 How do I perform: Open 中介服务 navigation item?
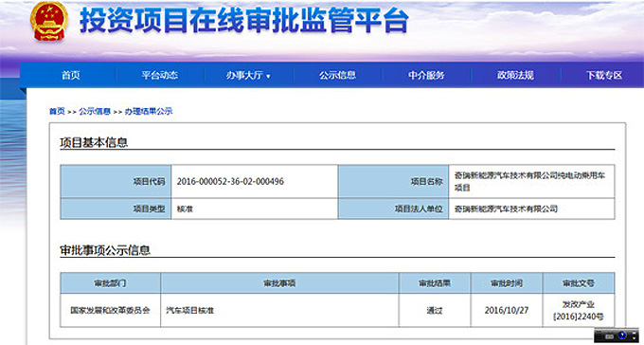pos(426,75)
